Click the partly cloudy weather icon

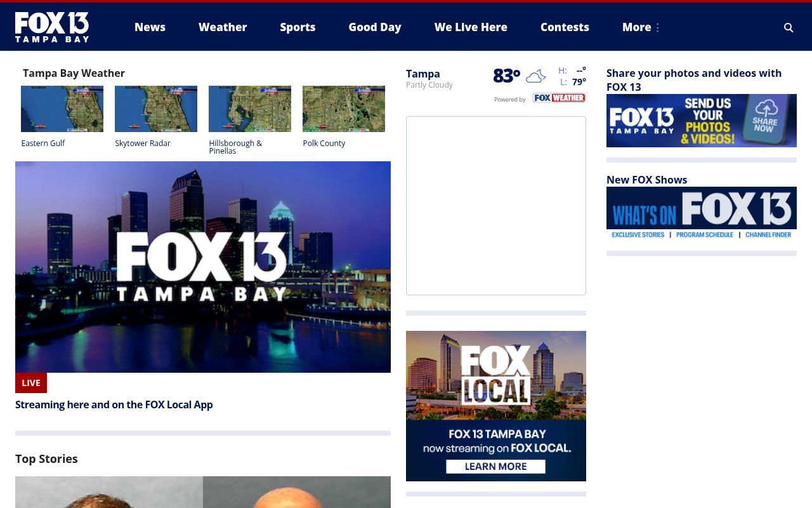point(536,76)
